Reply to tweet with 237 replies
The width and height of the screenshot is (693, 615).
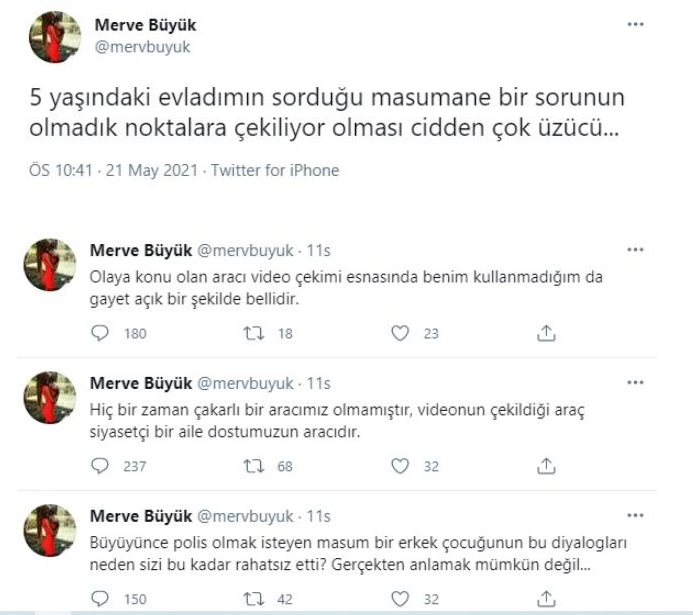tap(100, 466)
